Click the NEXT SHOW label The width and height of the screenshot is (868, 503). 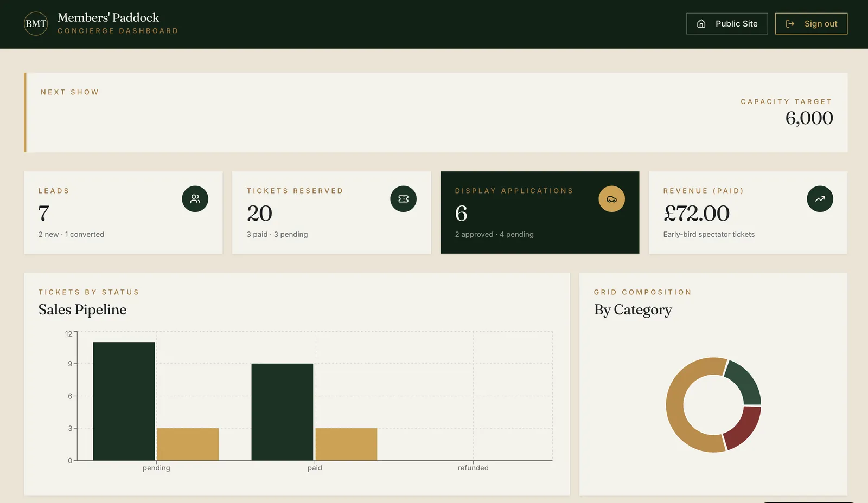pos(70,92)
